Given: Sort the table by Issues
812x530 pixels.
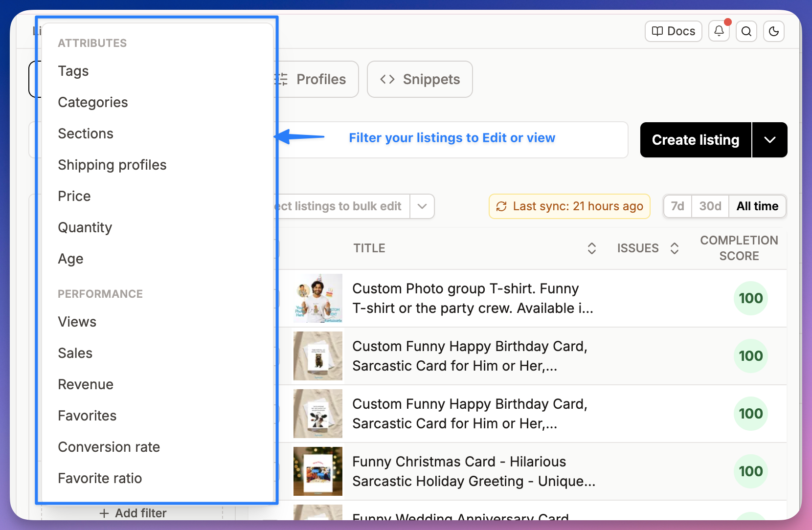Looking at the screenshot, I should (x=675, y=248).
